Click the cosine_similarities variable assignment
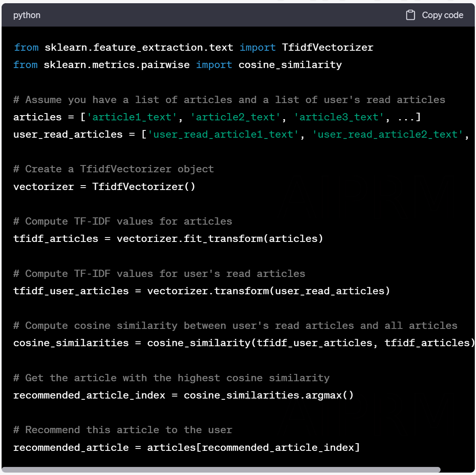The width and height of the screenshot is (476, 475). (x=71, y=343)
